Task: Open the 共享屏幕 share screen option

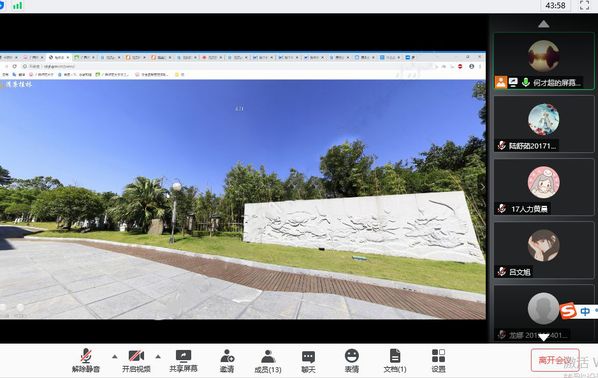Action: click(183, 360)
